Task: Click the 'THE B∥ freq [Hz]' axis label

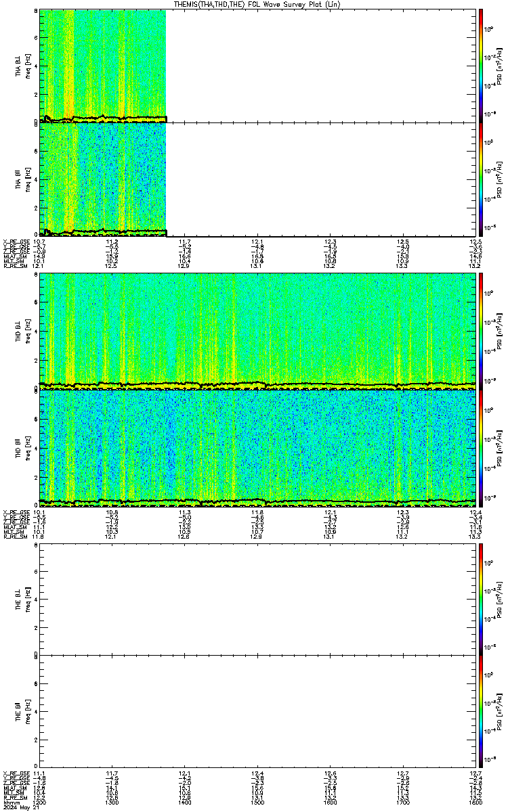Action: (x=24, y=711)
